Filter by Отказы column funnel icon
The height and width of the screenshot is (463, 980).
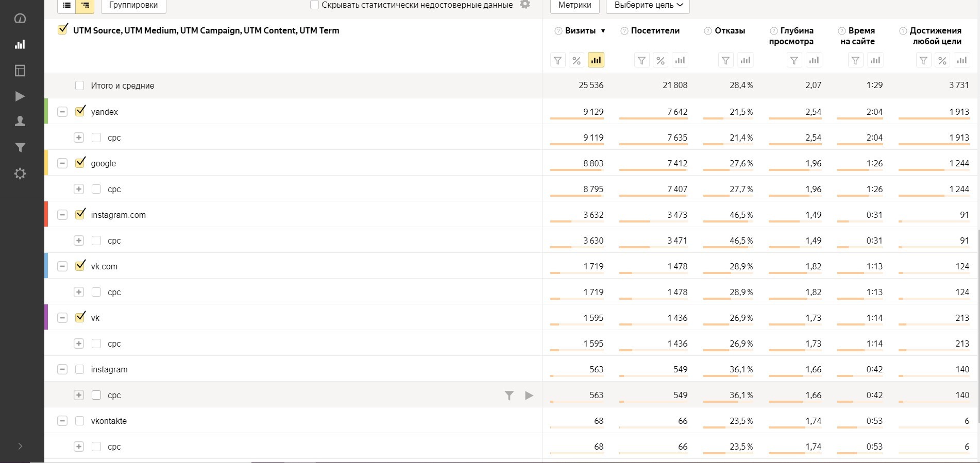pyautogui.click(x=725, y=60)
